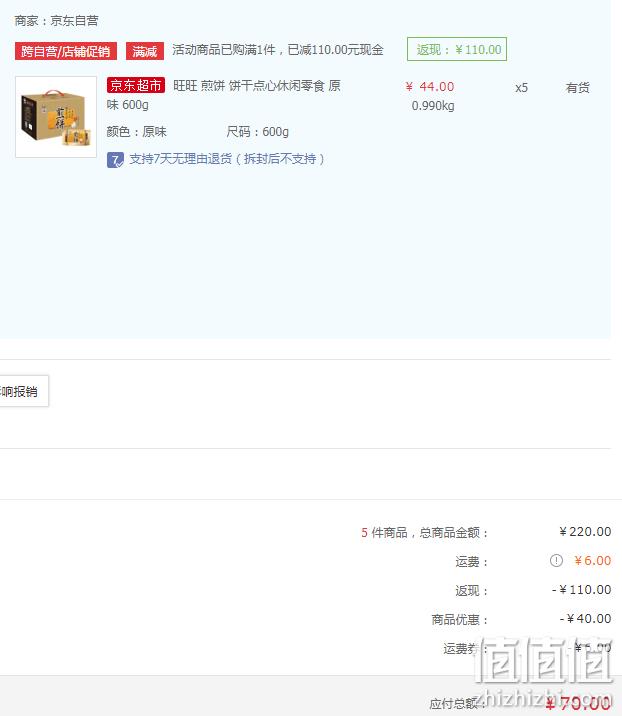Image resolution: width=622 pixels, height=716 pixels.
Task: Click the 返现 ¥110.00 green box
Action: [457, 49]
